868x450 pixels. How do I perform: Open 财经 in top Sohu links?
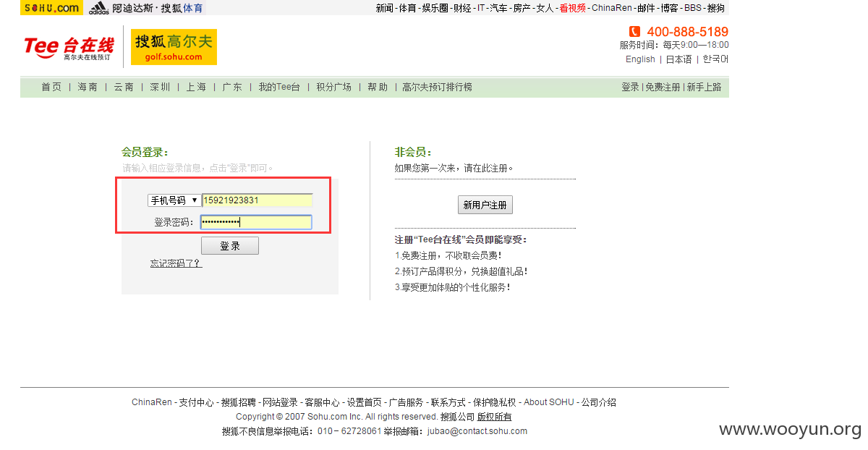coord(462,8)
